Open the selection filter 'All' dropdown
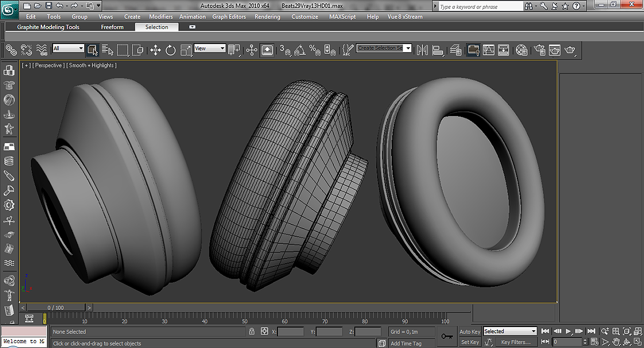The height and width of the screenshot is (348, 644). coord(68,48)
